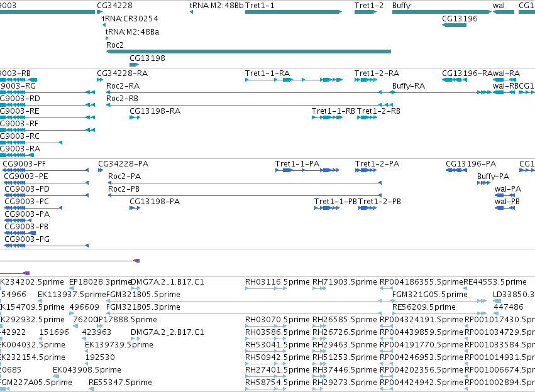The image size is (535, 392).
Task: Select the G9003-RC transcript
Action: click(31, 143)
